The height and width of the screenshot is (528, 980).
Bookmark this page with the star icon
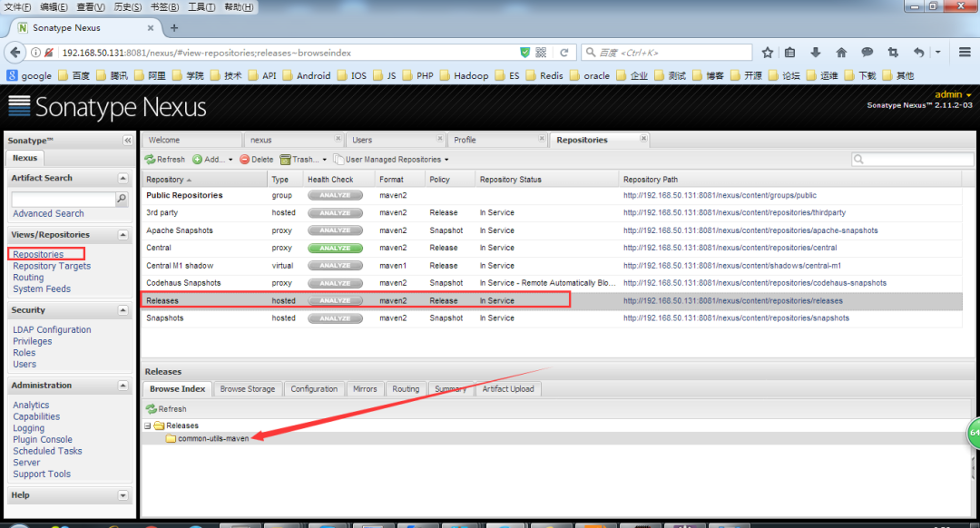click(767, 52)
